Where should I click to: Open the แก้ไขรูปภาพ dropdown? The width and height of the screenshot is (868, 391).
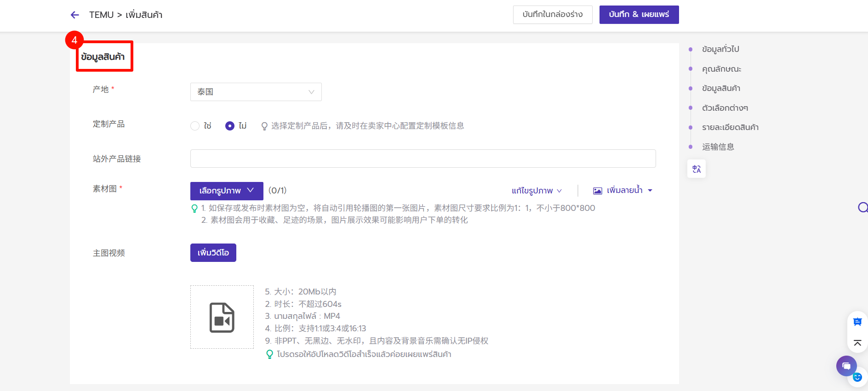537,191
